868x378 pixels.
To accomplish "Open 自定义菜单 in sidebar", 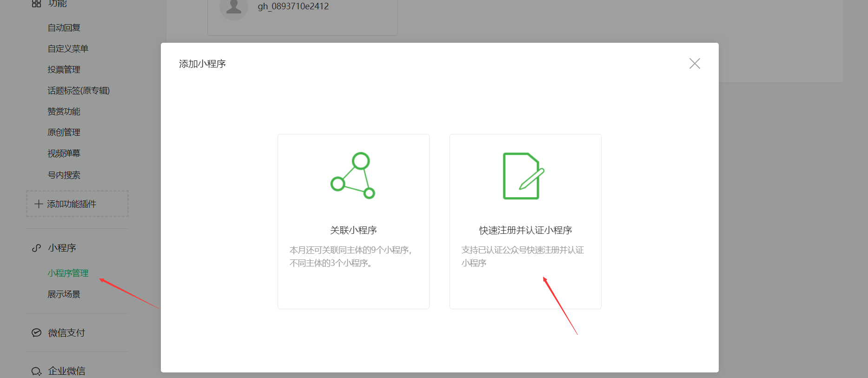I will point(68,49).
